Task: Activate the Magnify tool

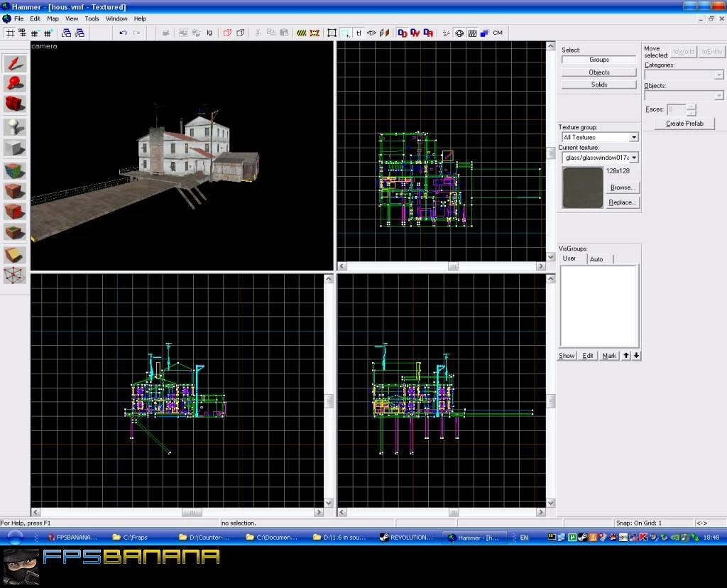Action: pyautogui.click(x=15, y=84)
